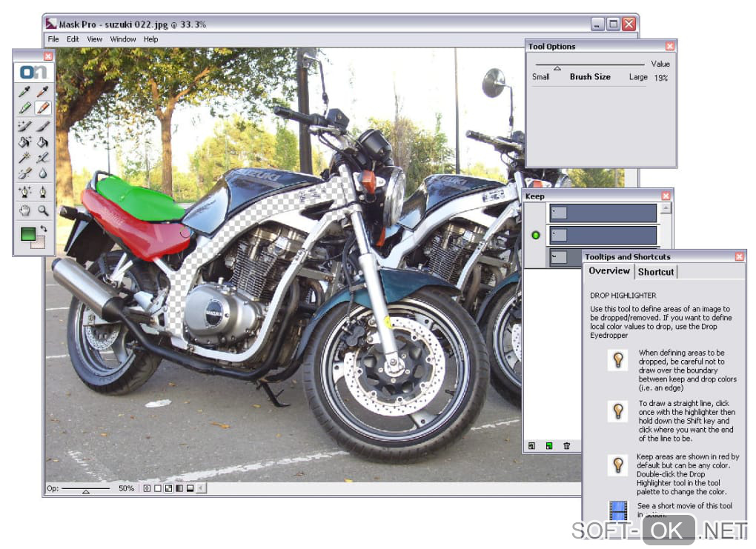
Task: Click the 19% brush size value
Action: pos(660,78)
